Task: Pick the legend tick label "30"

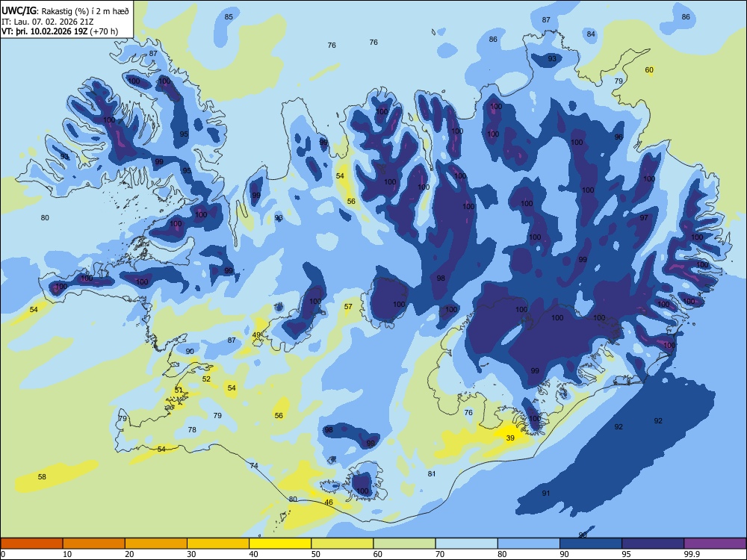Action: click(x=191, y=554)
